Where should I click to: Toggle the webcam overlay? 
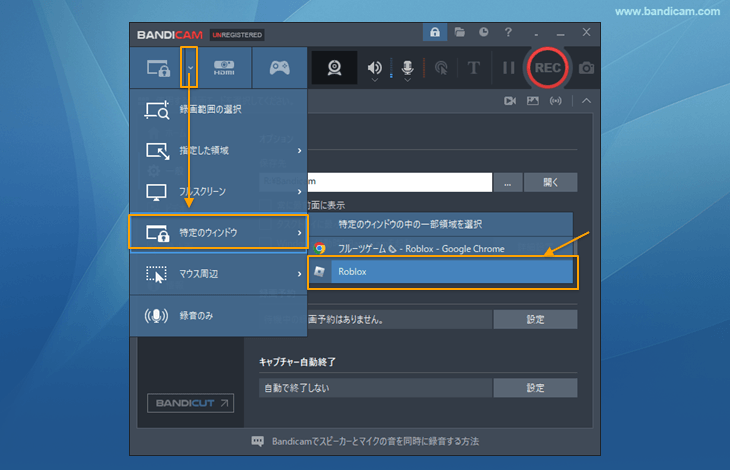[x=334, y=68]
